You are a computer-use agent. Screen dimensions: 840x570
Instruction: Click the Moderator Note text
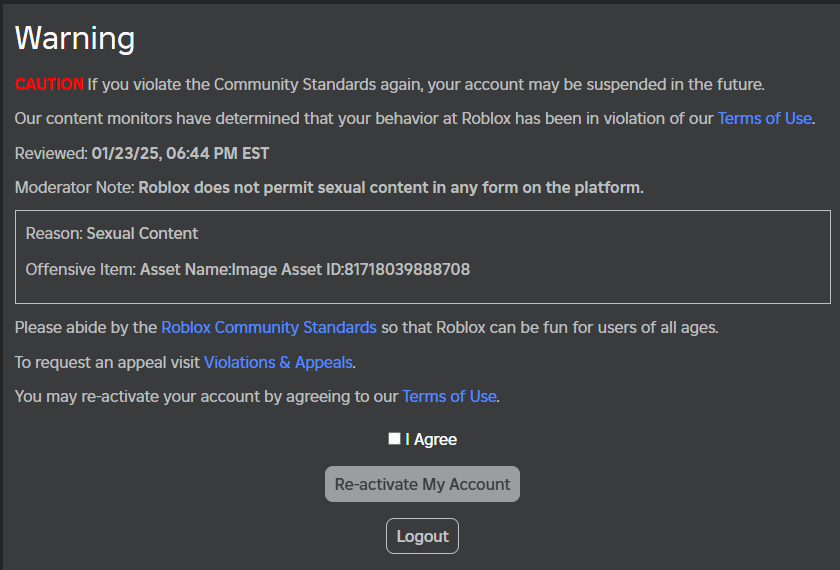click(329, 188)
